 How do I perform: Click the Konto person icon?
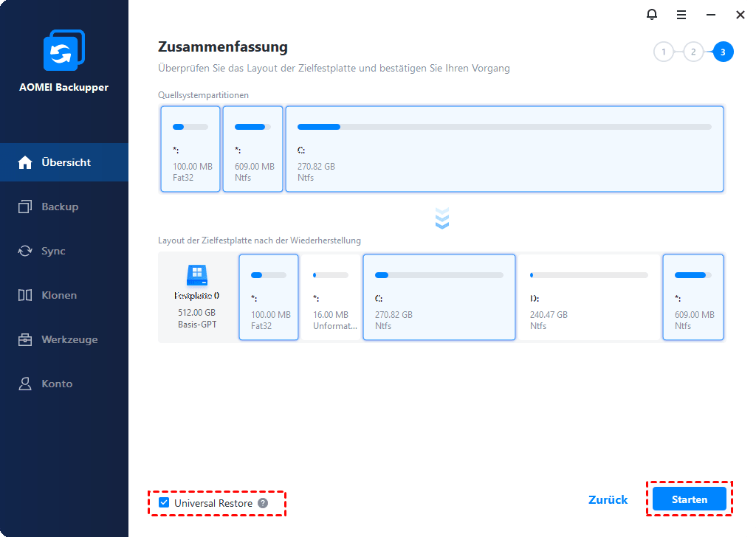(x=25, y=384)
